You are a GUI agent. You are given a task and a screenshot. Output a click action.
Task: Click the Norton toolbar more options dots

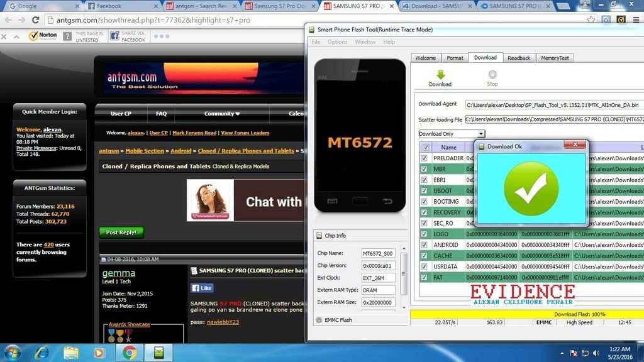[x=162, y=36]
